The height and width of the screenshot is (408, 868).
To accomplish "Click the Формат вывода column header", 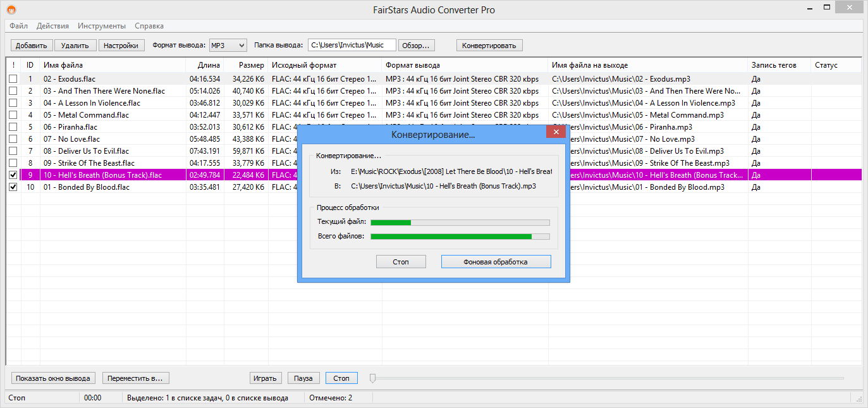I will coord(465,65).
